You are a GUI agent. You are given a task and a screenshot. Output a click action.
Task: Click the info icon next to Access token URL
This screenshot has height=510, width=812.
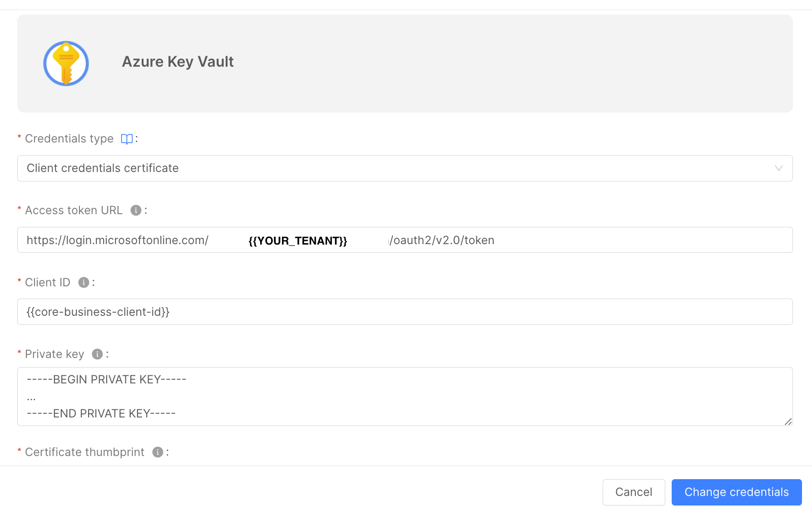pyautogui.click(x=135, y=210)
